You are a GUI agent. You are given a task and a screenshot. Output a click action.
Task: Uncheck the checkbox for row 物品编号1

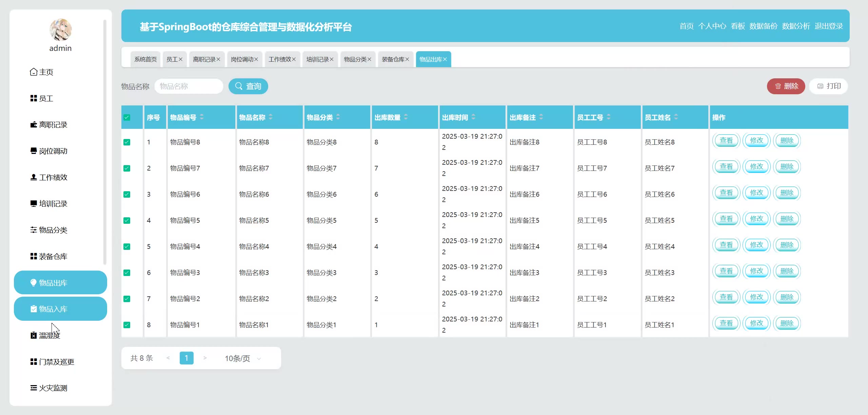point(127,325)
